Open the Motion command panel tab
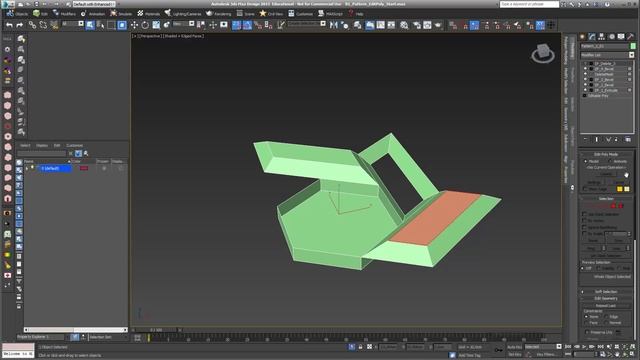This screenshot has width=640, height=360. pyautogui.click(x=611, y=37)
